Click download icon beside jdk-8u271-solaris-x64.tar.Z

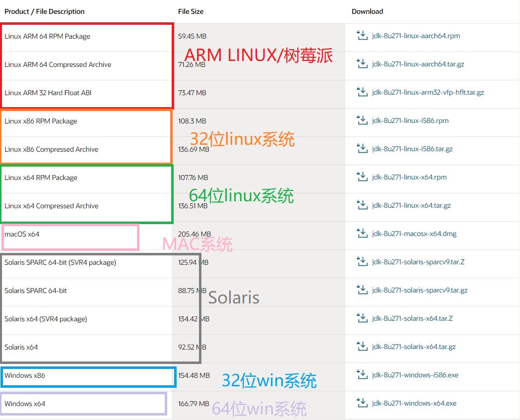[x=362, y=318]
